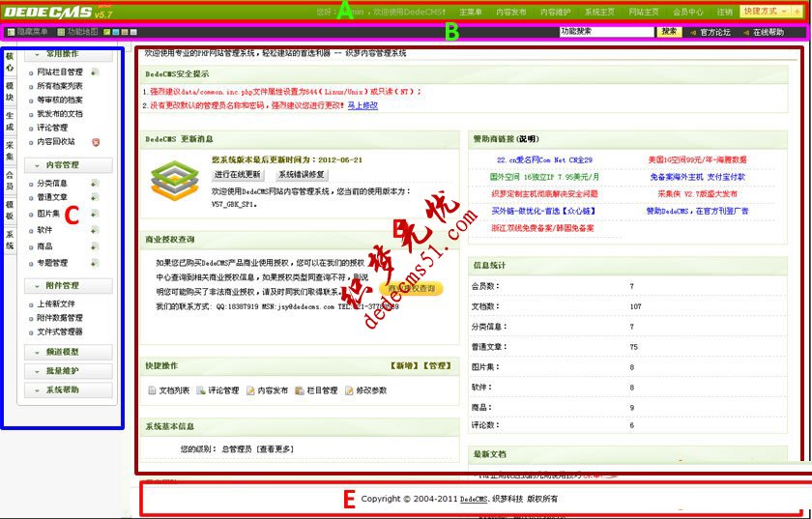Switch to the 会员 vertical tab
This screenshot has height=519, width=812.
tap(10, 181)
